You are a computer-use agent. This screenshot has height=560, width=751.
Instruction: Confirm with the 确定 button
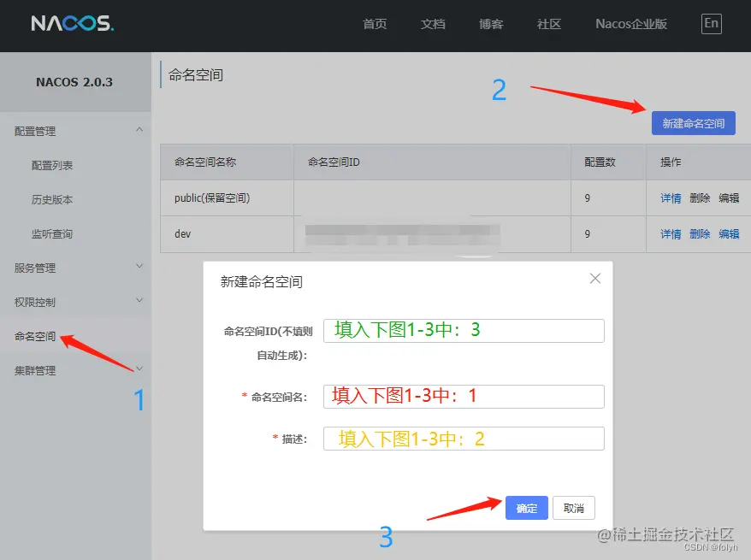[526, 508]
